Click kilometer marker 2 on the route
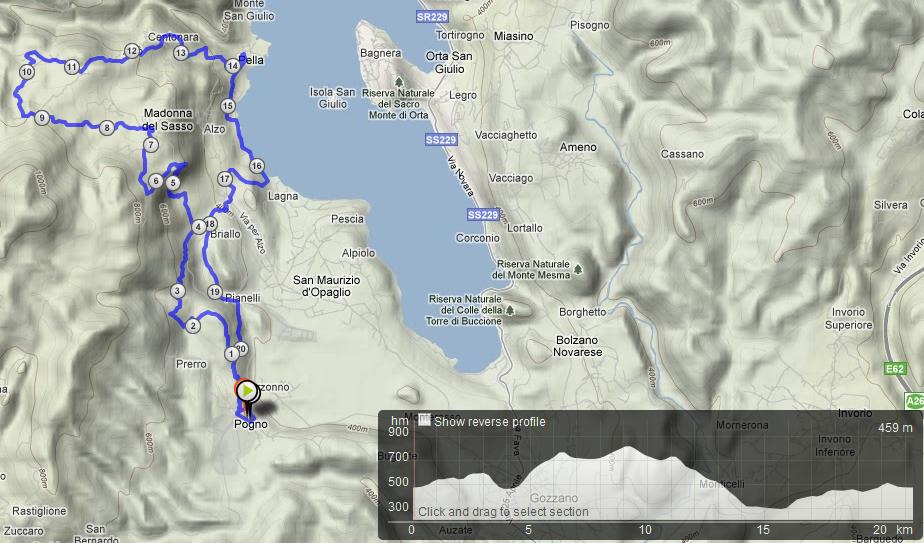 coord(193,325)
